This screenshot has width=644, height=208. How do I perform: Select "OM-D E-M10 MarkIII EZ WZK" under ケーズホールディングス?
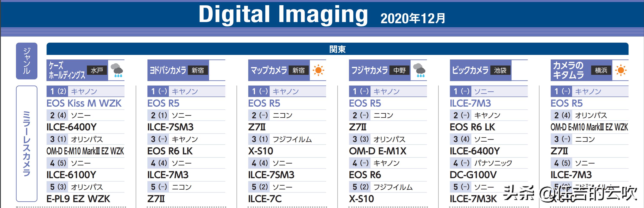pos(85,151)
